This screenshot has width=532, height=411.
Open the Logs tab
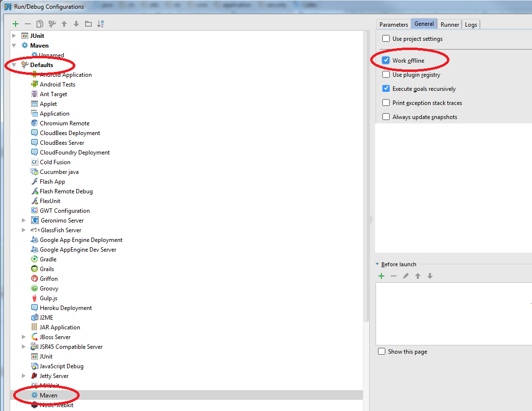click(471, 24)
